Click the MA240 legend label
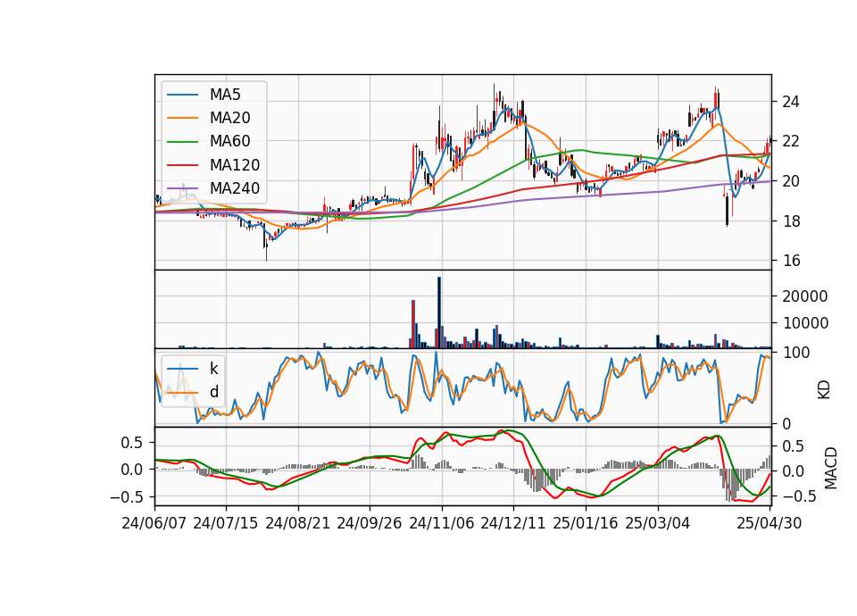The height and width of the screenshot is (616, 857). [235, 188]
